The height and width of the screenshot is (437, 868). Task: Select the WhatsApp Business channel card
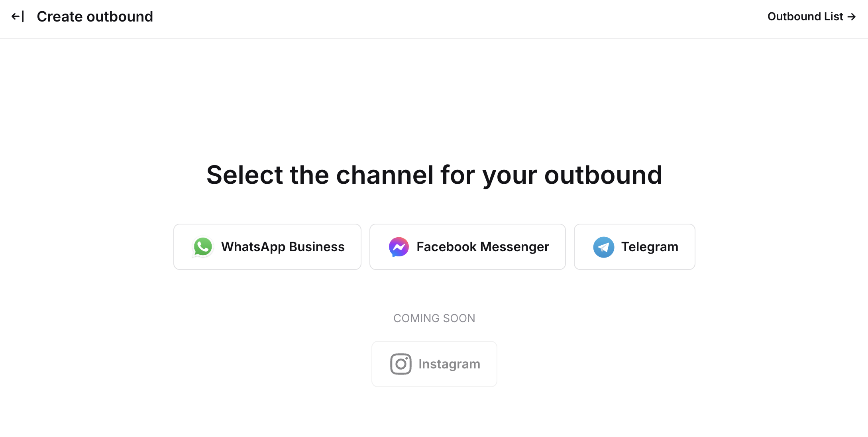click(267, 247)
